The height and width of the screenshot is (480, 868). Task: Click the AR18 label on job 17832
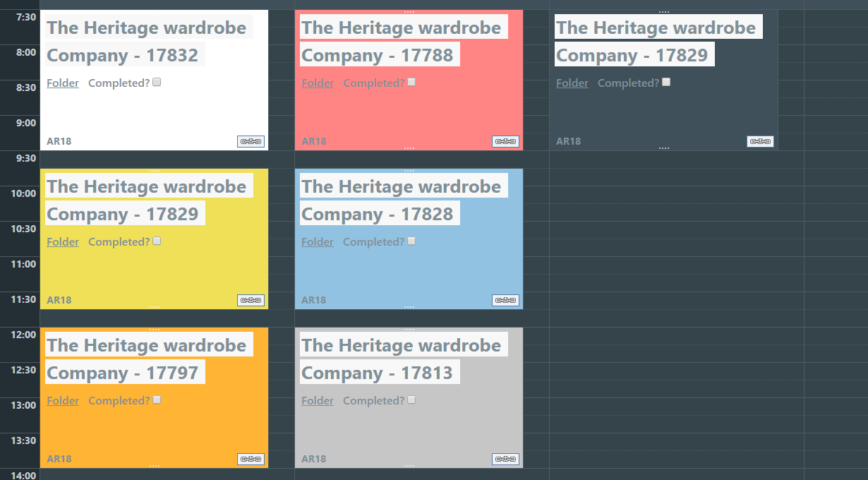[x=59, y=141]
